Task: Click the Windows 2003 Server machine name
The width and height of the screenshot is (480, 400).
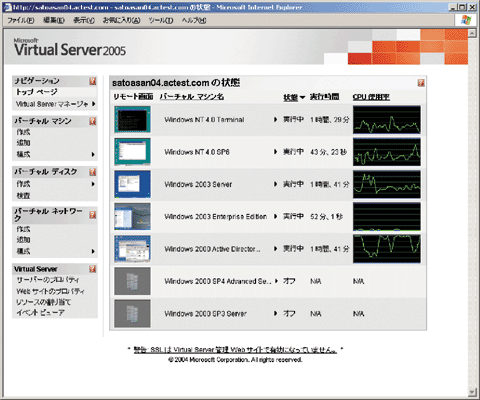Action: pyautogui.click(x=198, y=184)
